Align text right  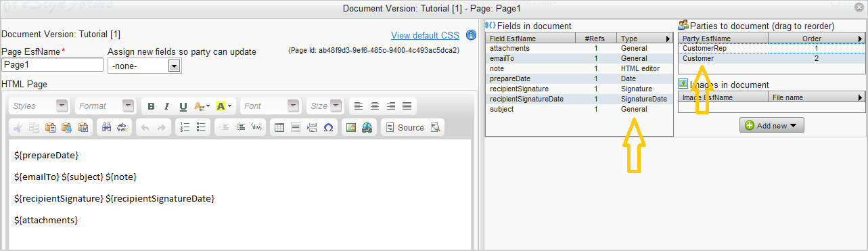click(x=391, y=106)
